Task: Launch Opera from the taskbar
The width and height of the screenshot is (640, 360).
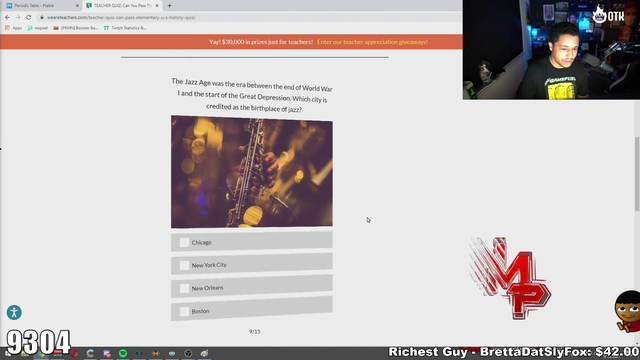Action: [x=74, y=353]
